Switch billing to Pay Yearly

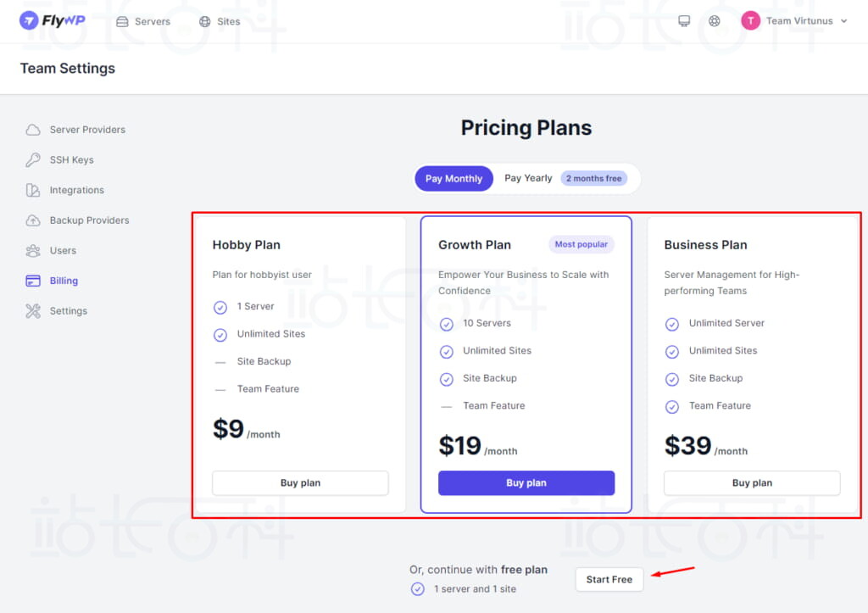click(528, 178)
